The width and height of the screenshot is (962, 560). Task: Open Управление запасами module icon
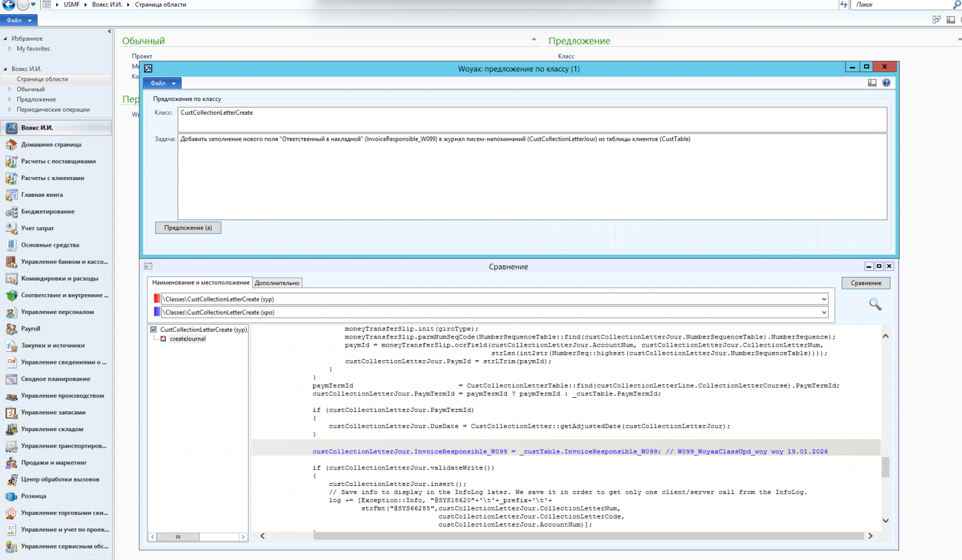coord(11,413)
